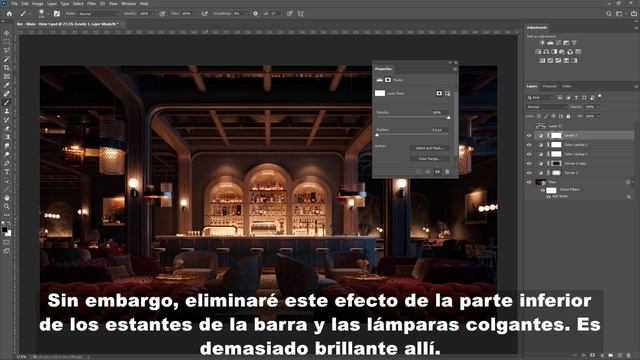Click the symmetry paint options icon

(x=301, y=13)
